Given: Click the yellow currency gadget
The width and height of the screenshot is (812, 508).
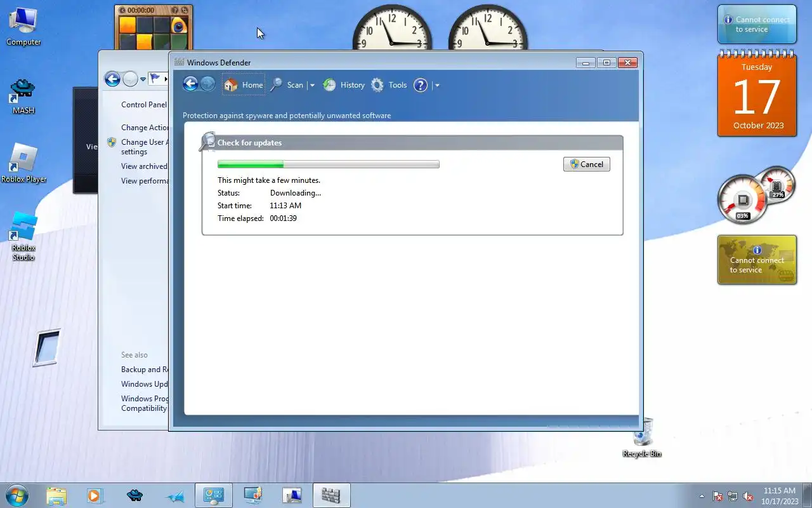Looking at the screenshot, I should tap(757, 260).
